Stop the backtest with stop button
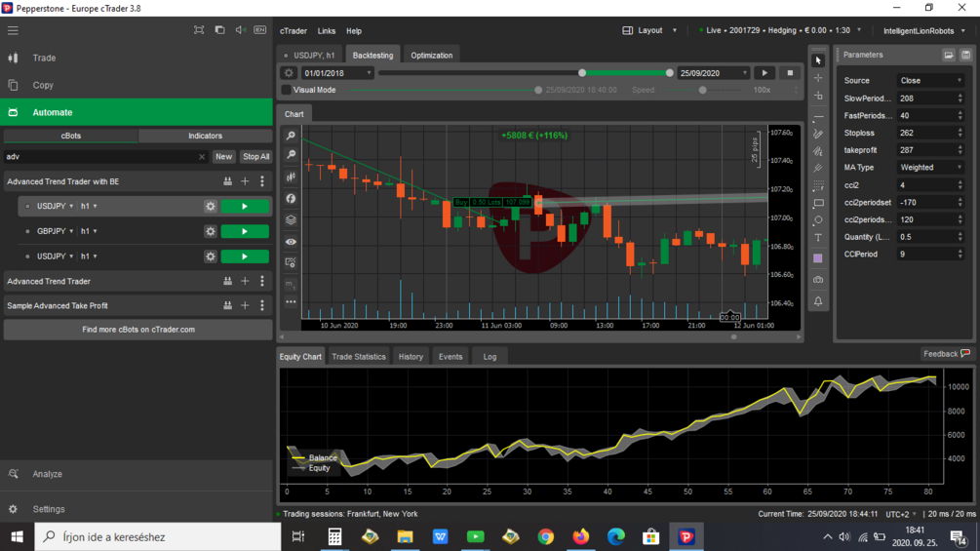This screenshot has width=980, height=551. (x=790, y=73)
